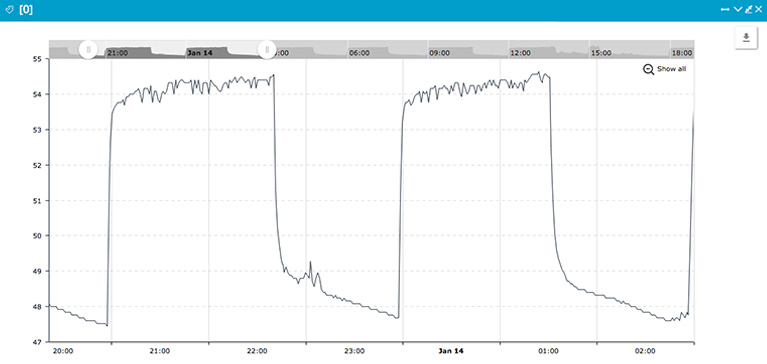The width and height of the screenshot is (767, 364).
Task: Click the 18:00 label in overview timeline
Action: tap(682, 53)
